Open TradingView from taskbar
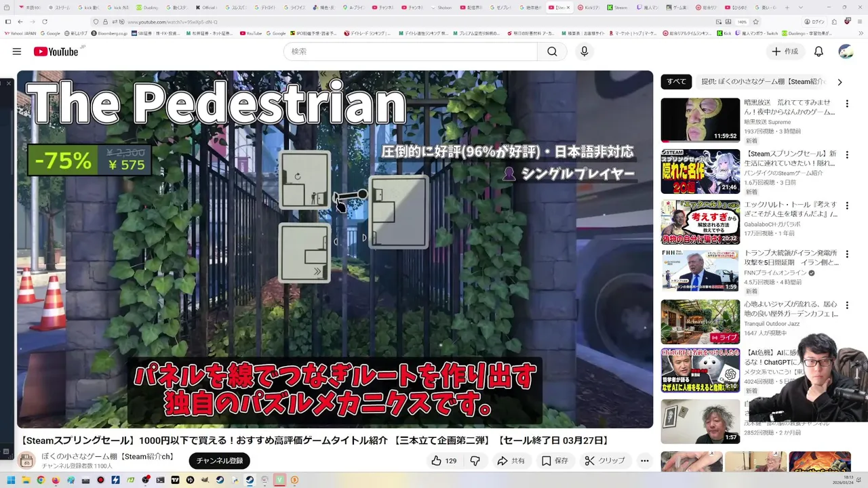The width and height of the screenshot is (868, 488). (175, 480)
